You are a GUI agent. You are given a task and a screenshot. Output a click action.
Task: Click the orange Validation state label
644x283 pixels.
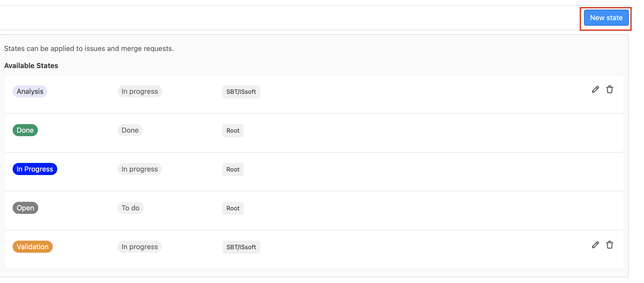click(x=33, y=247)
